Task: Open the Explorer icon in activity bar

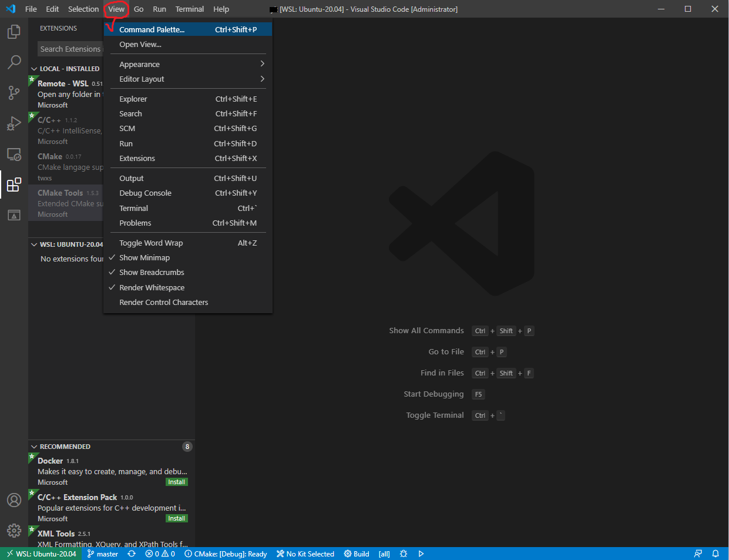Action: [x=14, y=31]
